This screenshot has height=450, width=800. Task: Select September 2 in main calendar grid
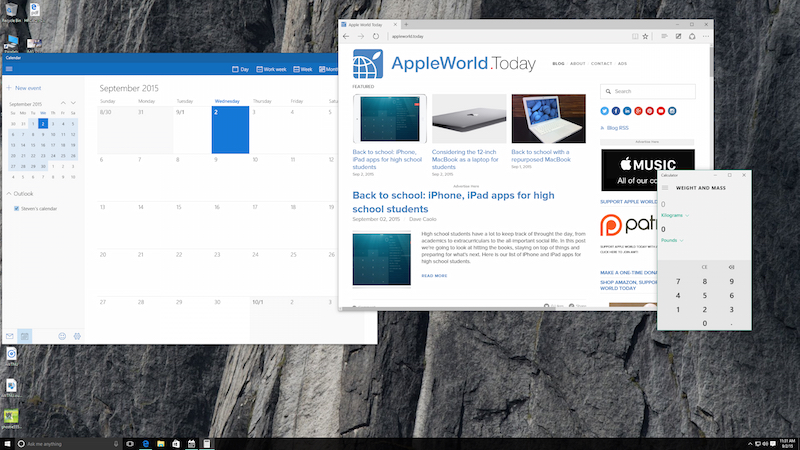tap(230, 130)
